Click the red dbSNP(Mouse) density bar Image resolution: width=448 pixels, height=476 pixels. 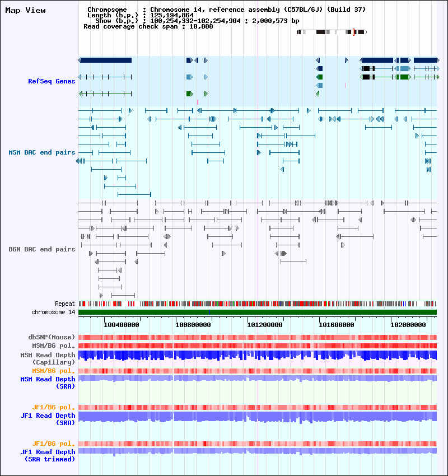(x=258, y=337)
